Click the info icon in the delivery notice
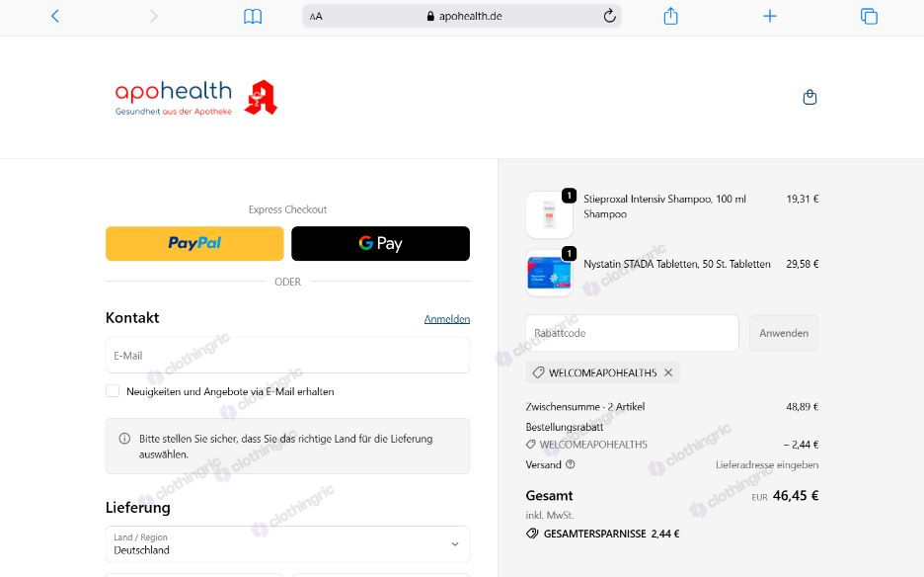924x577 pixels. [x=124, y=439]
